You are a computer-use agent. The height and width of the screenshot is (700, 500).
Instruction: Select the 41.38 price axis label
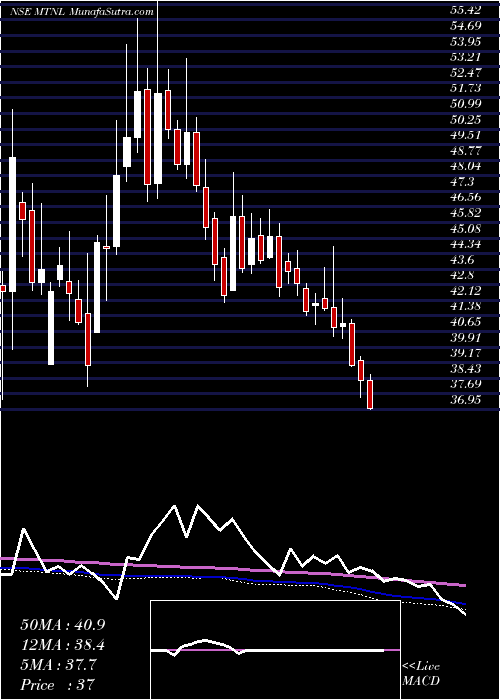(465, 307)
